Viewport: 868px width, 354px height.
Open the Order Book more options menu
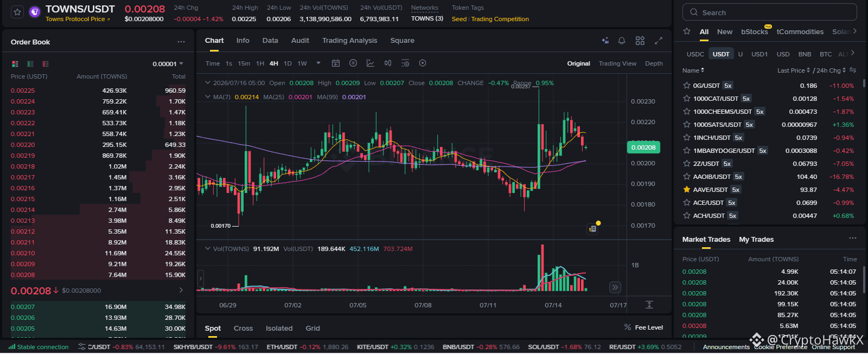coord(181,42)
